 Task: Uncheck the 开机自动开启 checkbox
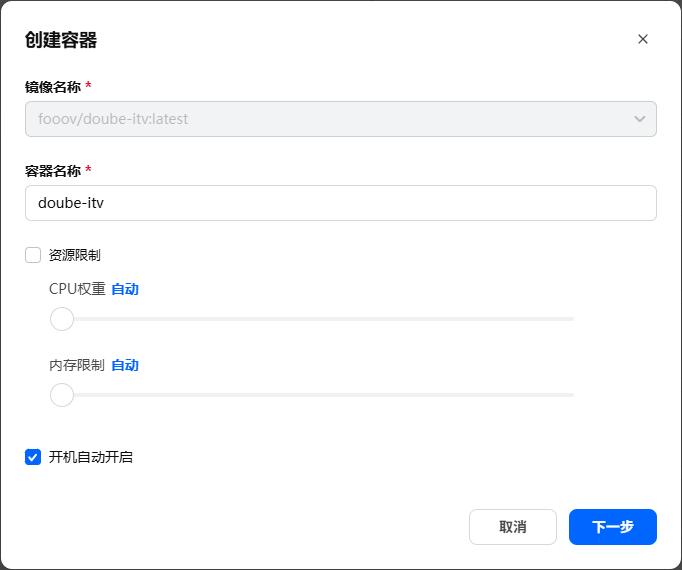pyautogui.click(x=33, y=457)
